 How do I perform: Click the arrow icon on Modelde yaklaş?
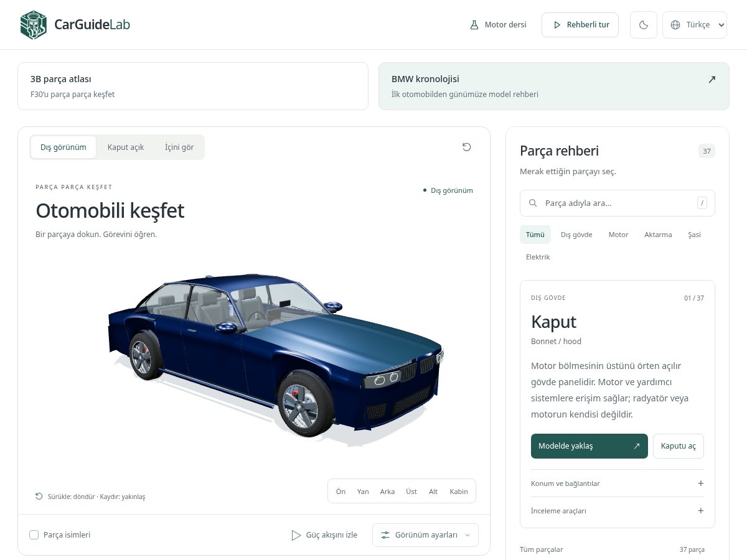pos(636,446)
